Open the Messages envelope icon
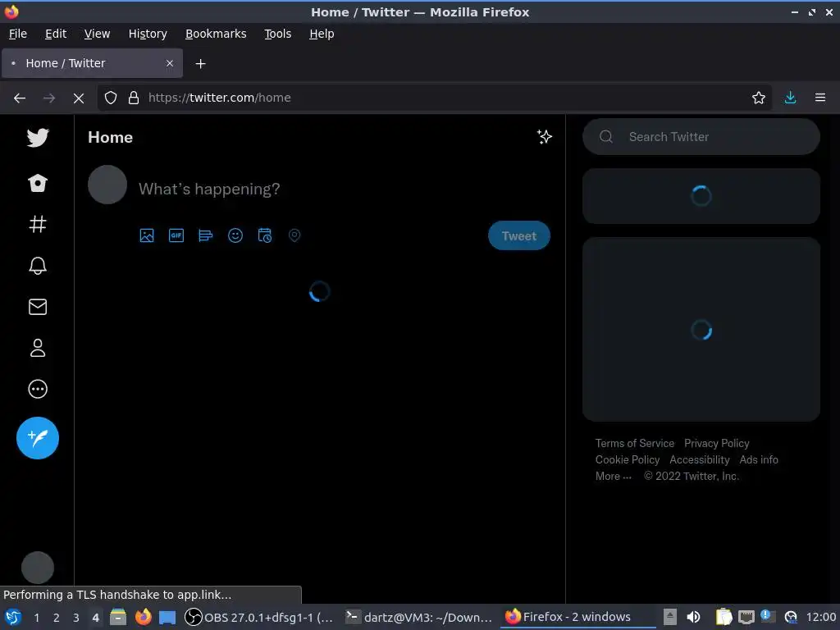 [38, 307]
